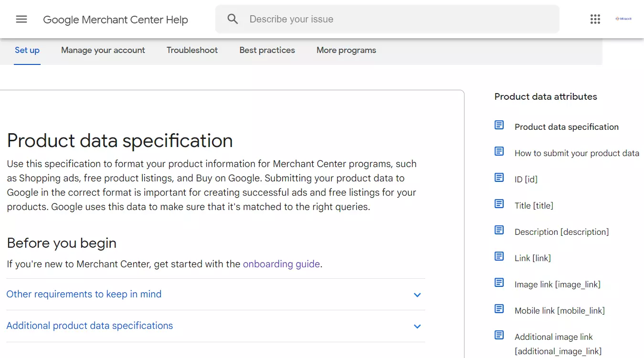Image resolution: width=644 pixels, height=358 pixels.
Task: Click the Product data attributes sidebar heading
Action: pos(546,96)
